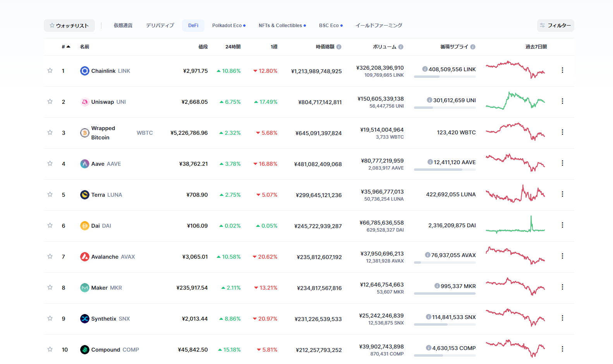Click info icon next to ボリューム
The width and height of the screenshot is (613, 364).
pyautogui.click(x=401, y=47)
